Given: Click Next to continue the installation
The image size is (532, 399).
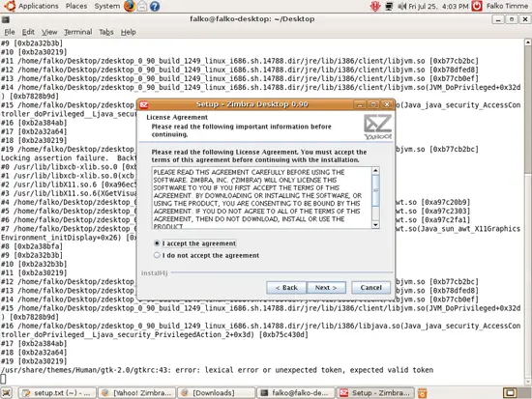Looking at the screenshot, I should click(x=326, y=288).
